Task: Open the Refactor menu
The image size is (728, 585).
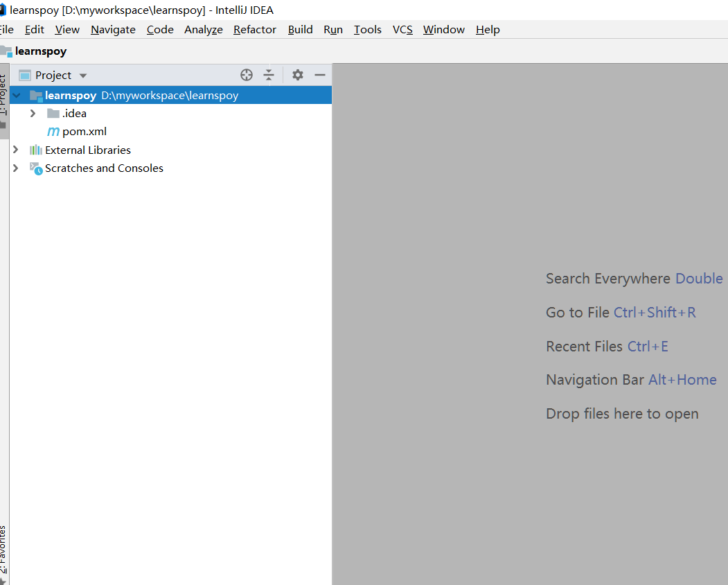Action: (x=255, y=30)
